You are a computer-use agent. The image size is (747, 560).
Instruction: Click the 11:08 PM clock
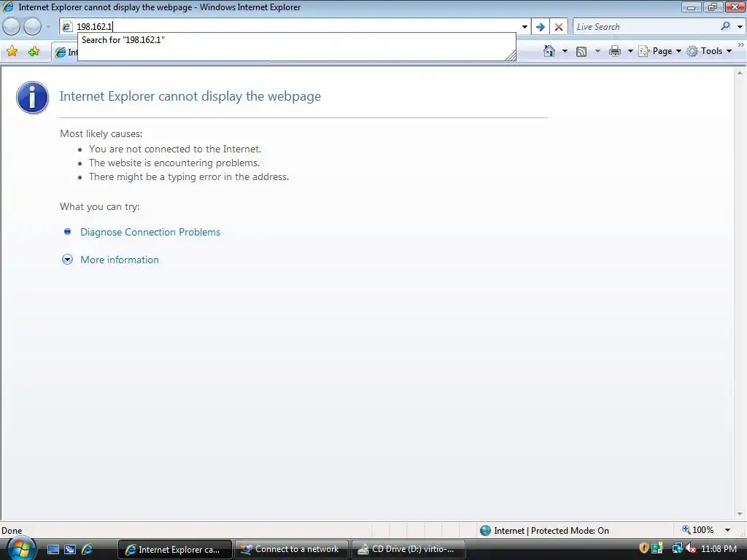tap(719, 548)
